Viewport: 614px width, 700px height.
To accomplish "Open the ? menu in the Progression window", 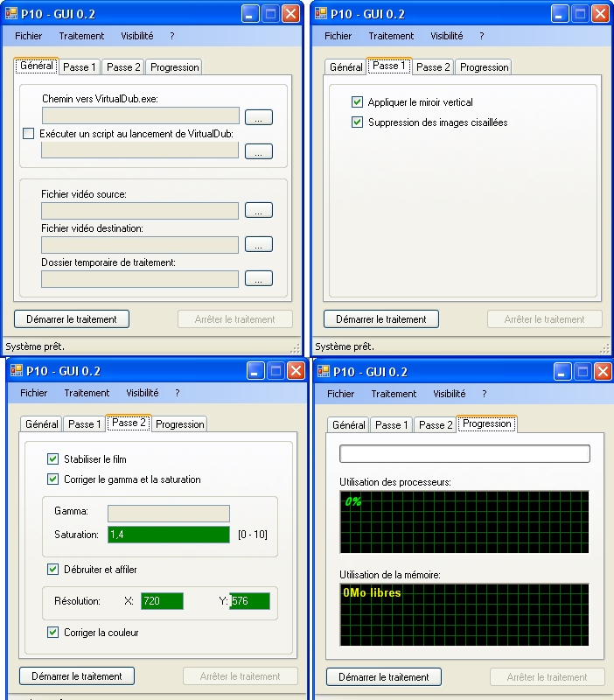I will pyautogui.click(x=485, y=394).
